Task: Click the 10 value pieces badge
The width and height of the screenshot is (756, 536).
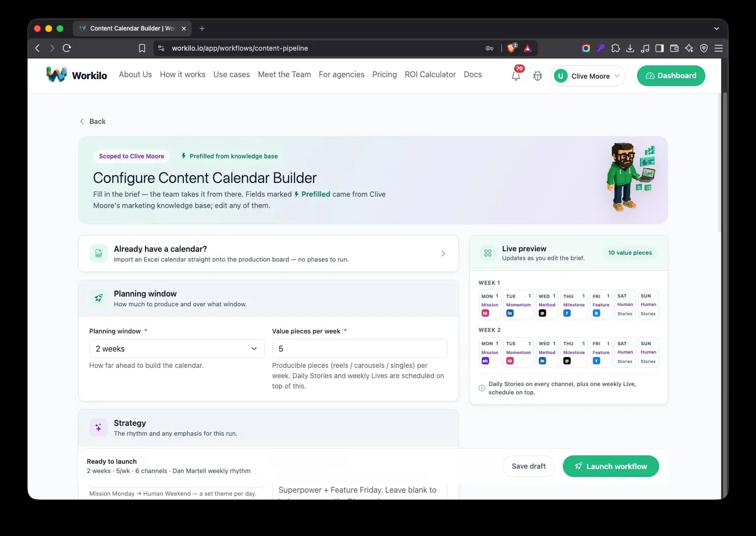Action: [x=630, y=253]
